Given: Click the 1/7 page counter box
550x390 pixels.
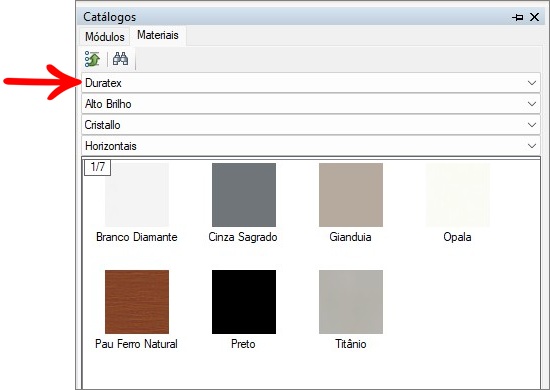Looking at the screenshot, I should (x=98, y=167).
